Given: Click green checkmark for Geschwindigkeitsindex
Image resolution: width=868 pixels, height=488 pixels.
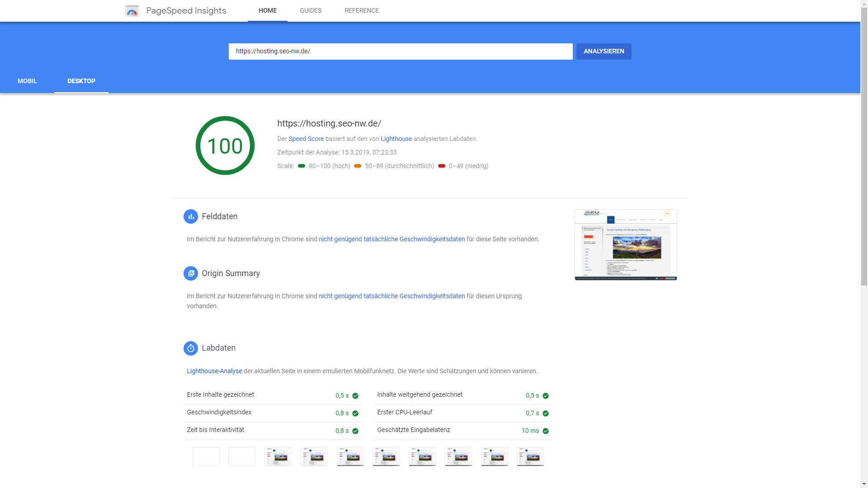Looking at the screenshot, I should (x=355, y=413).
